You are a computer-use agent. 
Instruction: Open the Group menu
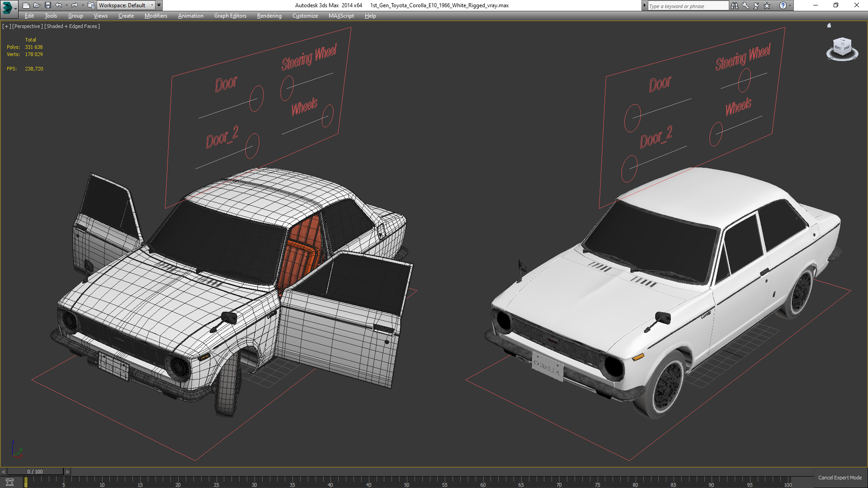[x=75, y=16]
